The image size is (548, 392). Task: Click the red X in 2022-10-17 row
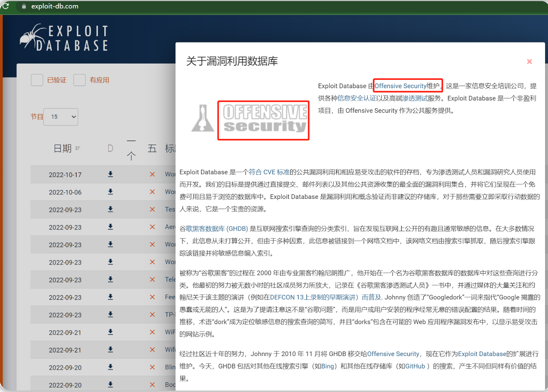tap(152, 174)
